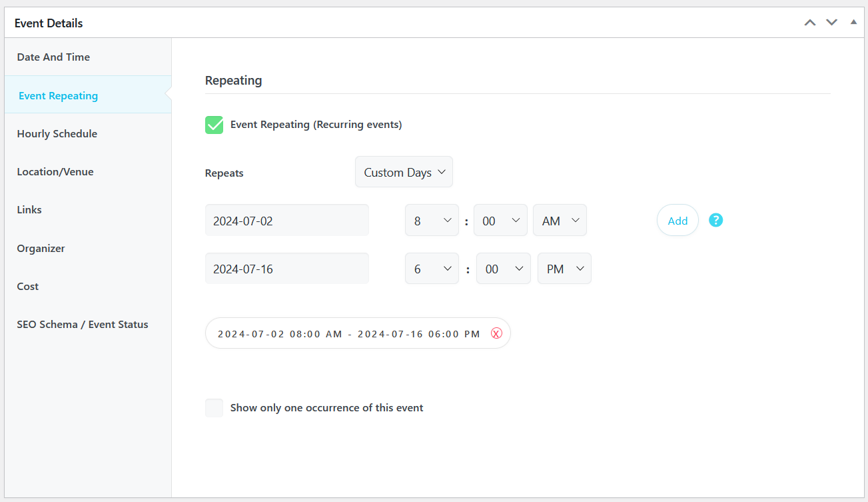Open the Repeats Custom Days dropdown
Image resolution: width=868 pixels, height=502 pixels.
[x=404, y=172]
